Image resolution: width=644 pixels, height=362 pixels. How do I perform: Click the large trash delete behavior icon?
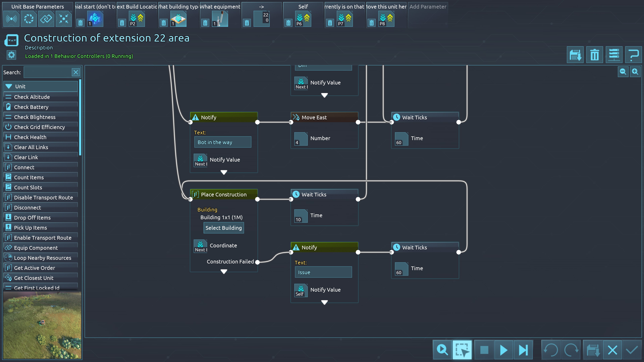click(595, 55)
